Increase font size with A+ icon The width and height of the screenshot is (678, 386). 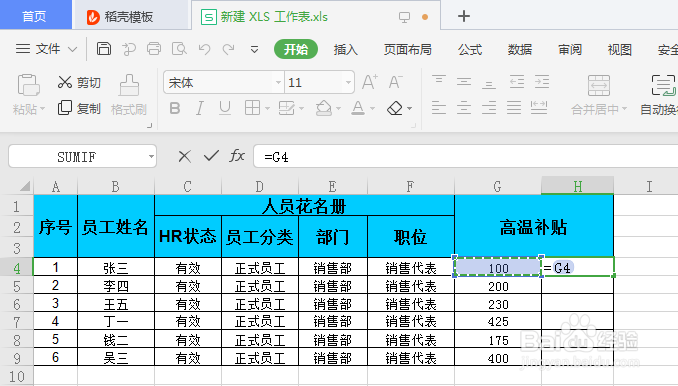pyautogui.click(x=369, y=82)
